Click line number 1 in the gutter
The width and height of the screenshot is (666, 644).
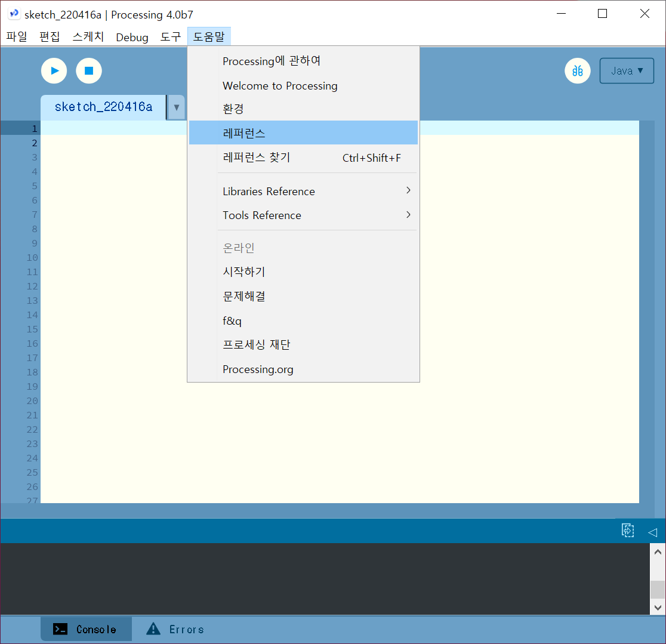(x=35, y=128)
